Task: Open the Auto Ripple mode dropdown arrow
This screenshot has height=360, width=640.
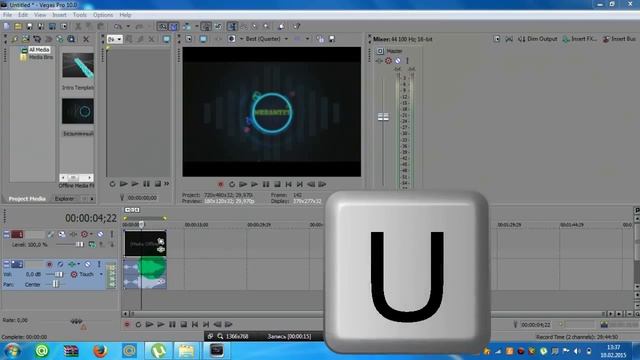Action: [x=197, y=27]
